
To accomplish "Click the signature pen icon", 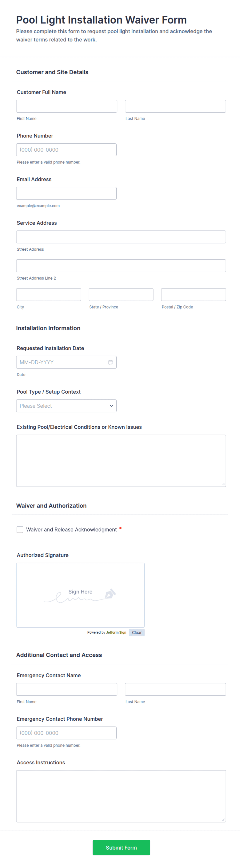I will (x=110, y=594).
